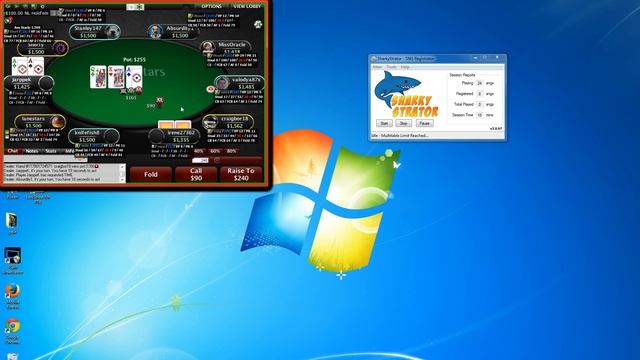The height and width of the screenshot is (360, 640).
Task: Call the $90 bet
Action: 196,174
